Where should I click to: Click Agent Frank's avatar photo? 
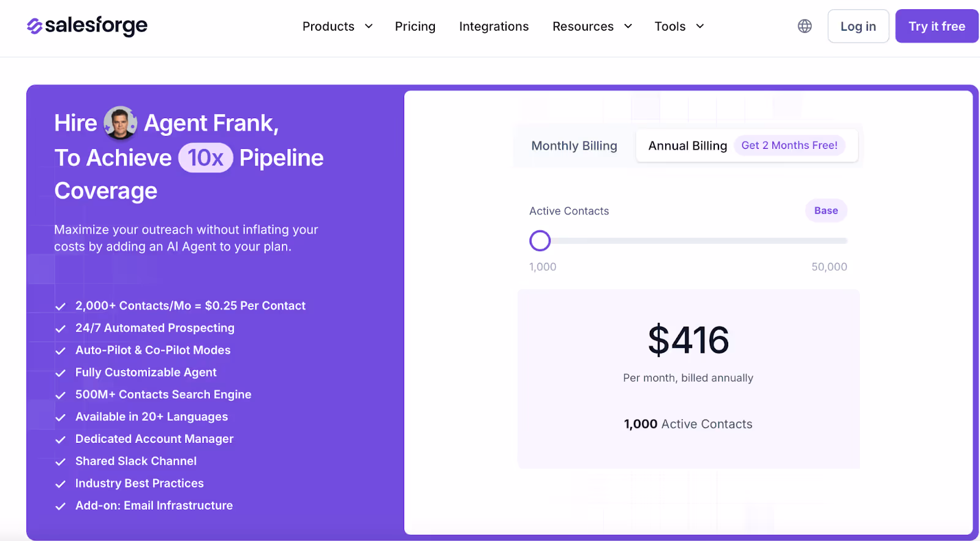click(x=120, y=123)
